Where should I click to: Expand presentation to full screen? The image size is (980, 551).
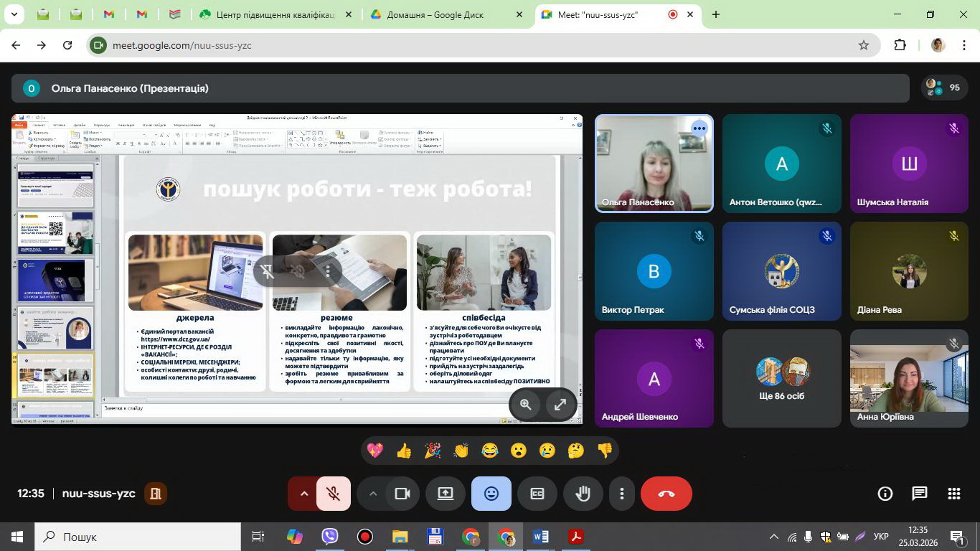tap(560, 405)
